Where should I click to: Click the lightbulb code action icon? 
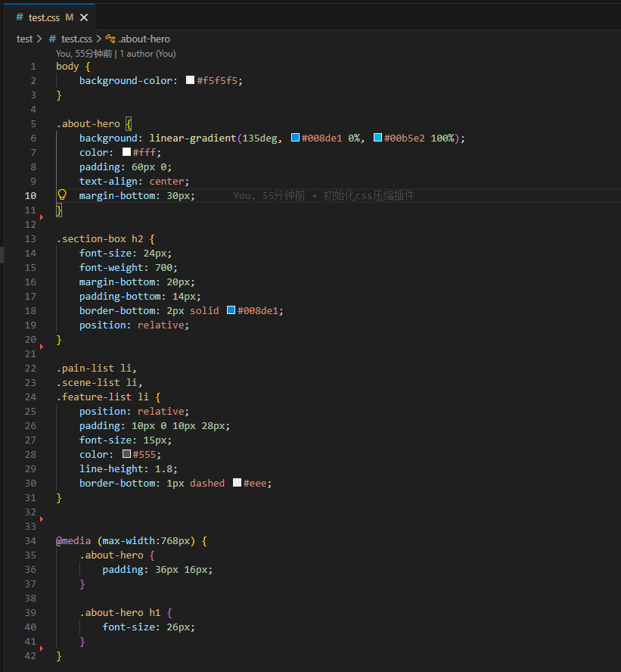click(x=62, y=195)
